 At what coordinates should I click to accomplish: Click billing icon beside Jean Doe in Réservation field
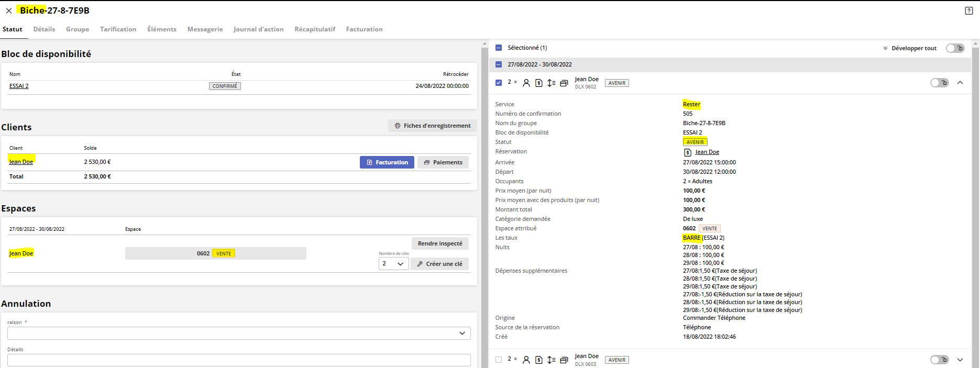688,152
